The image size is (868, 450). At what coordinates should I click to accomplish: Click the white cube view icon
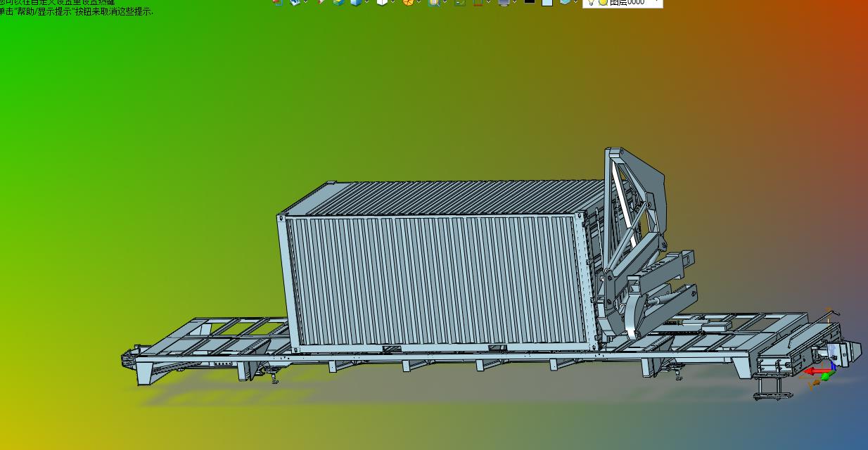(x=382, y=2)
